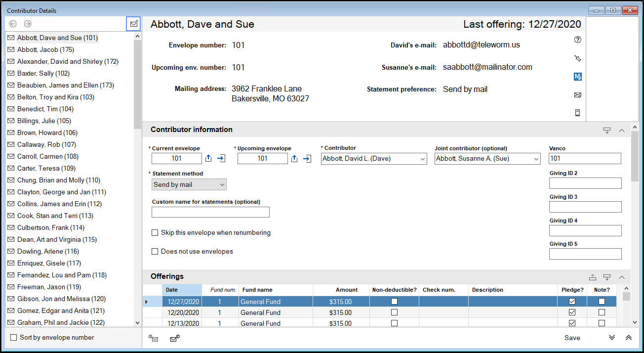Click the help question mark icon
This screenshot has height=353, width=644.
578,40
